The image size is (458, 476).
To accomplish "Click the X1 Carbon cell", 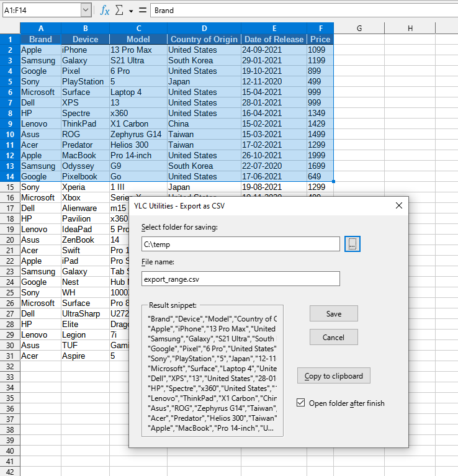I will (x=138, y=123).
